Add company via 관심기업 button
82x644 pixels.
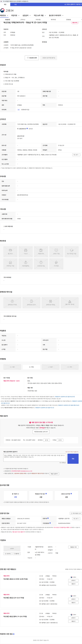click(x=8, y=554)
